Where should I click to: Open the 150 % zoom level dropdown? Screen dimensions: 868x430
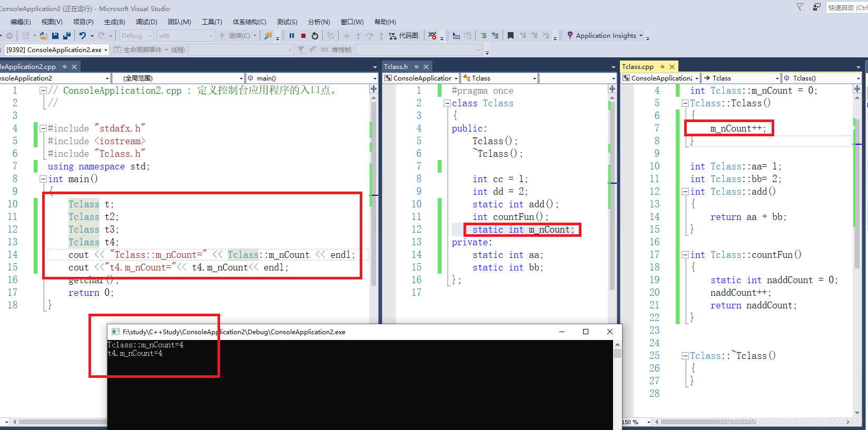coord(637,422)
